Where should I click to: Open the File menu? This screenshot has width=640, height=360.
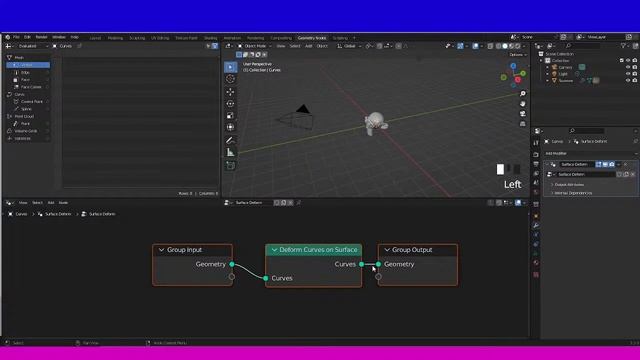16,37
